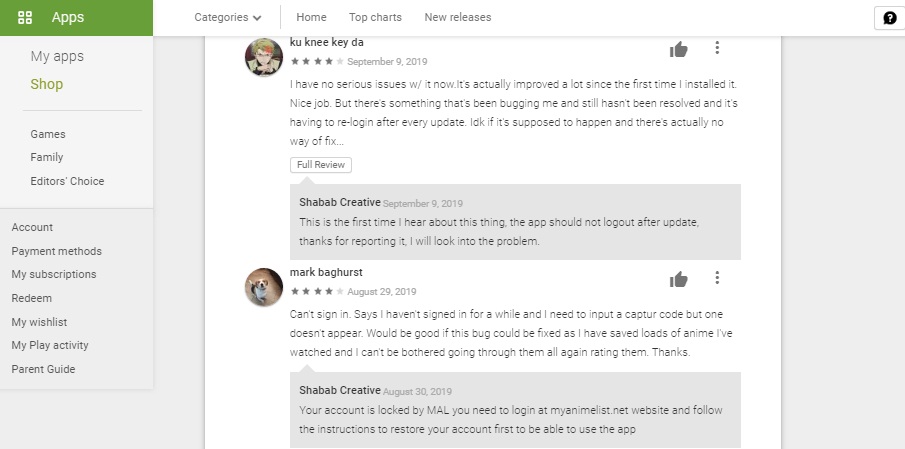Open three-dot menu on mark baghurst's review

click(x=717, y=278)
